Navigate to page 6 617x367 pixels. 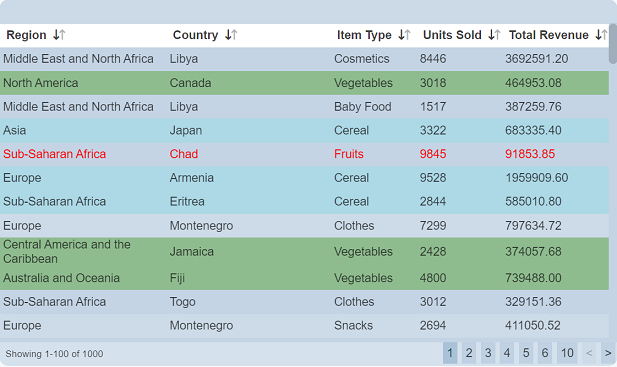click(x=545, y=353)
